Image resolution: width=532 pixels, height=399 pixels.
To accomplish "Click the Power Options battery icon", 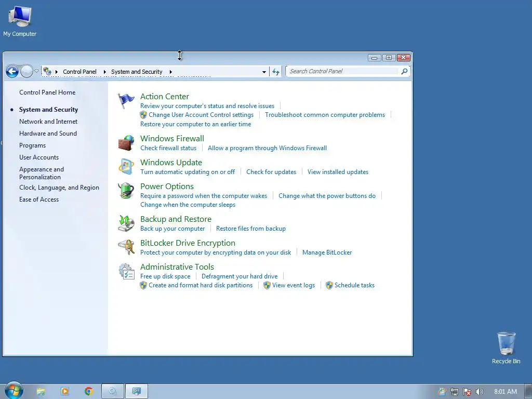I will click(x=126, y=191).
